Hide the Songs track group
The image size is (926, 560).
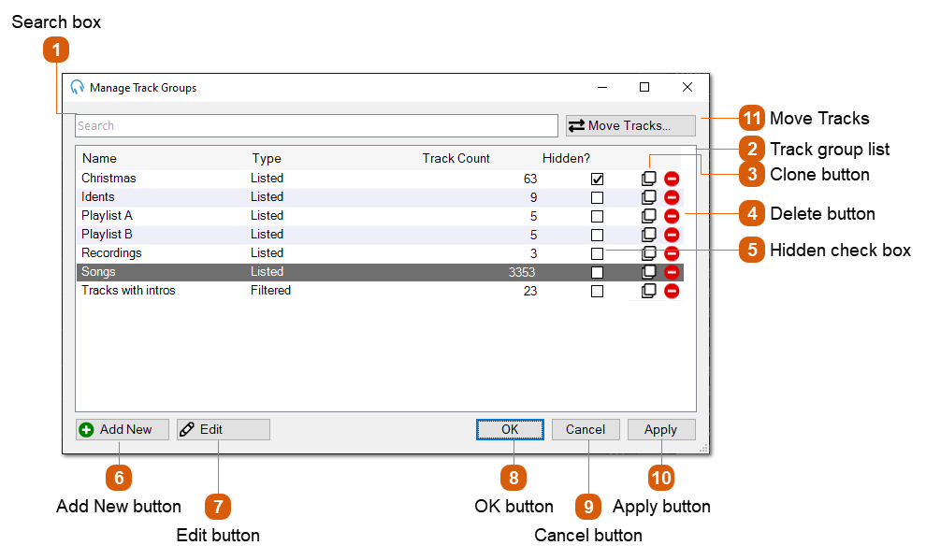point(597,271)
